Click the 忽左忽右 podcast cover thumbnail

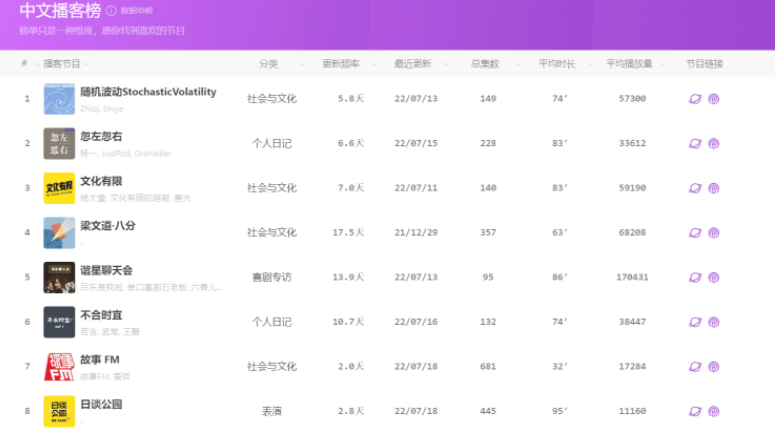pyautogui.click(x=59, y=144)
